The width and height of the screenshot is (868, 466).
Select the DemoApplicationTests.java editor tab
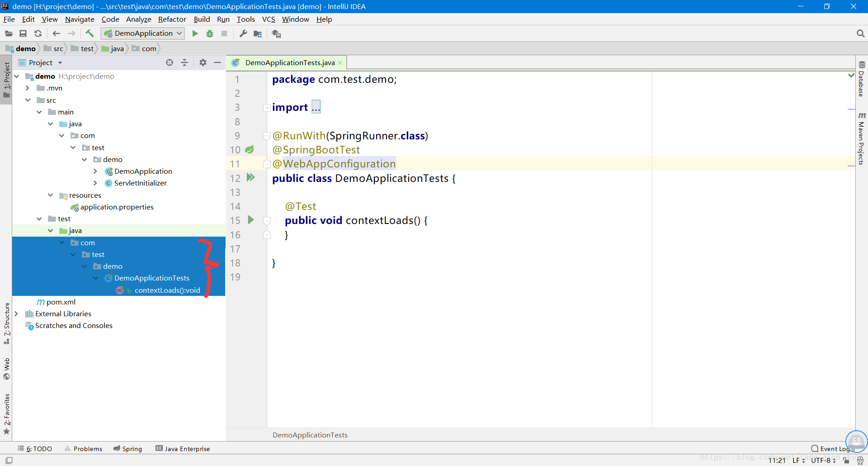click(x=286, y=62)
